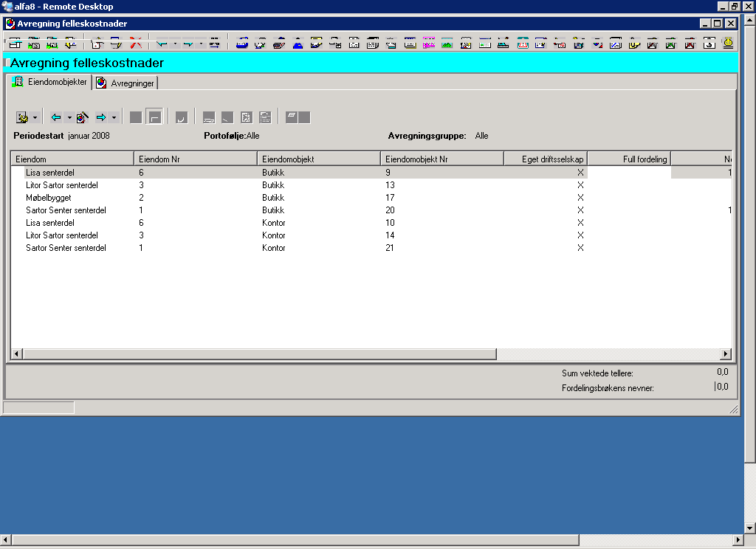Click the yellow star new-item icon in grid toolbar

click(22, 117)
